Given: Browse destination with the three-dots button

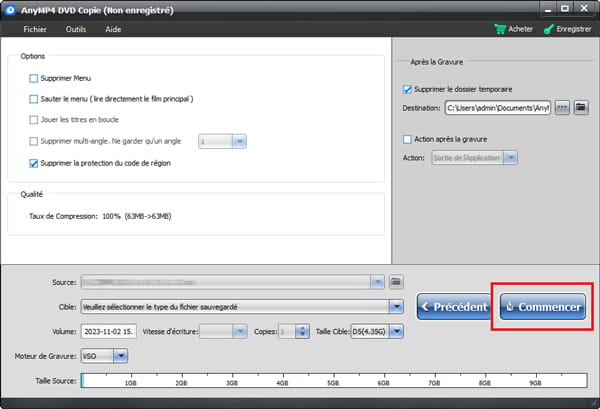Looking at the screenshot, I should 562,108.
